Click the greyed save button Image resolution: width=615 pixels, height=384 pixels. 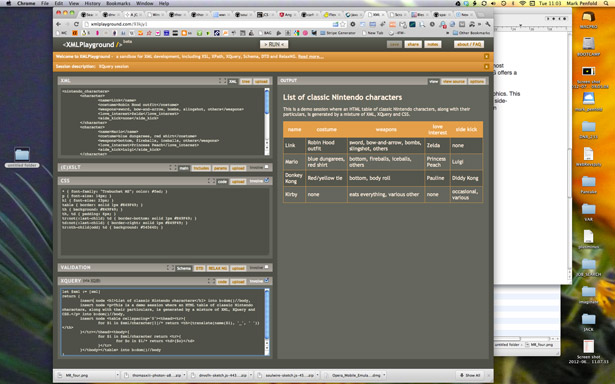(x=395, y=44)
